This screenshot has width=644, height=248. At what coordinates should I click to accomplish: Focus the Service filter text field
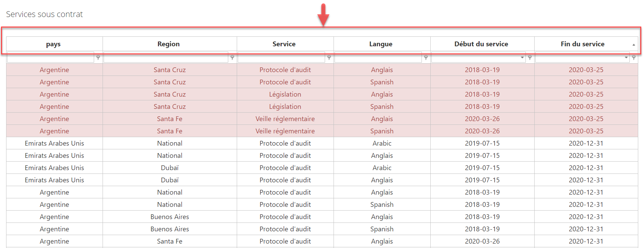click(281, 57)
